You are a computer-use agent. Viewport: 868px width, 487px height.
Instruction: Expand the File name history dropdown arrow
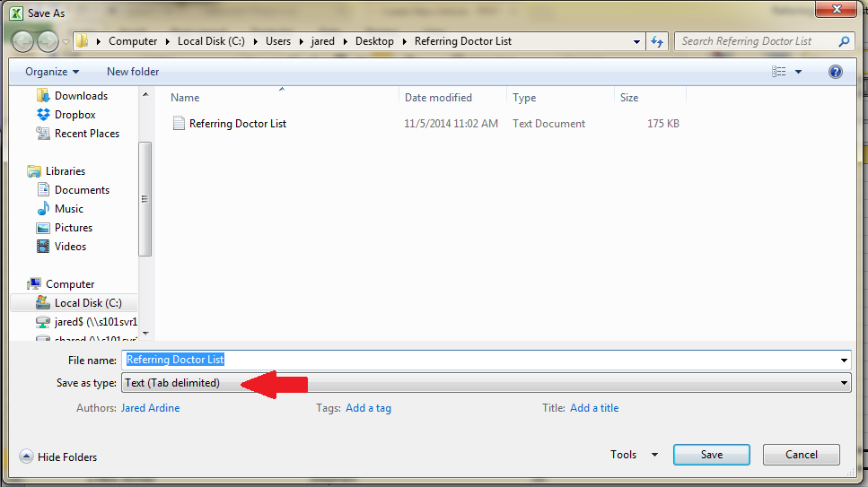click(x=844, y=361)
